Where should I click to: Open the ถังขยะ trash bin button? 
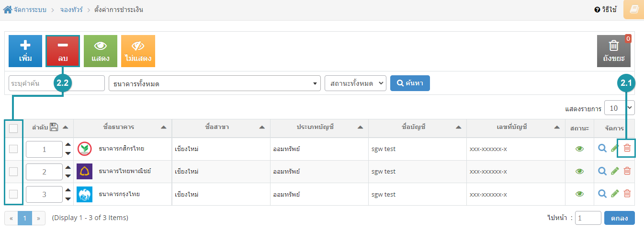[614, 51]
